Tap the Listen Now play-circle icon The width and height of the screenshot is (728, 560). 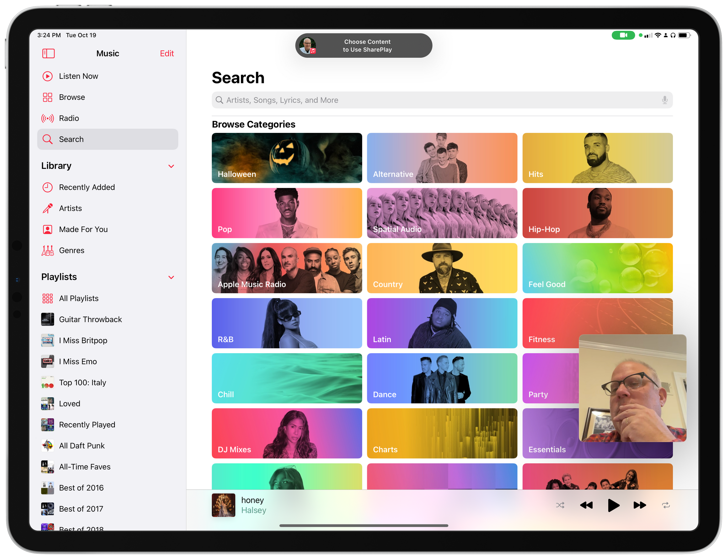point(48,76)
